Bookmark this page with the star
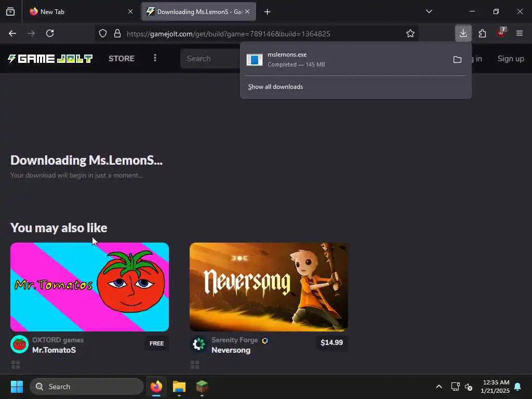 tap(410, 33)
